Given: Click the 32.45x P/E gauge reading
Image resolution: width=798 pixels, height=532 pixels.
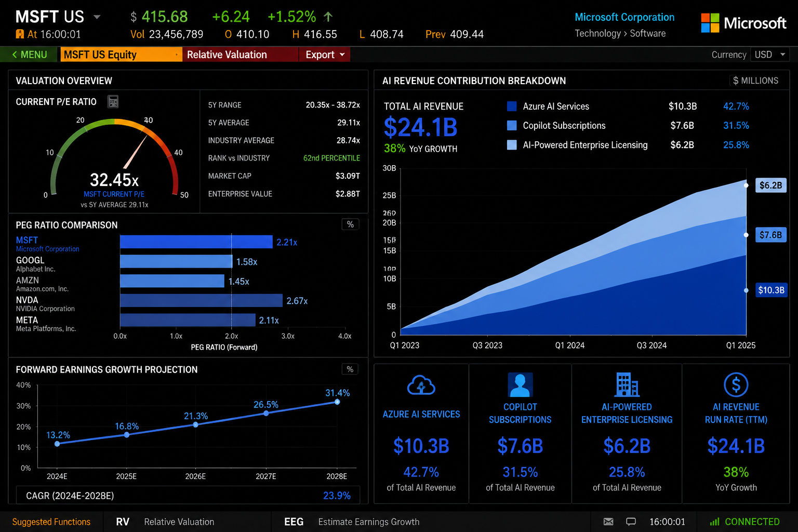Looking at the screenshot, I should coord(114,180).
